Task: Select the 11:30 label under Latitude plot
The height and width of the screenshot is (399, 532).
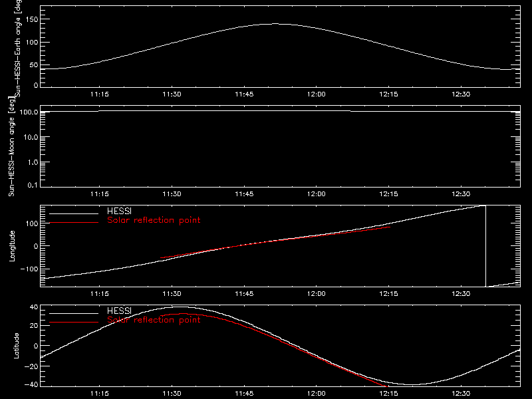Action: tap(172, 394)
